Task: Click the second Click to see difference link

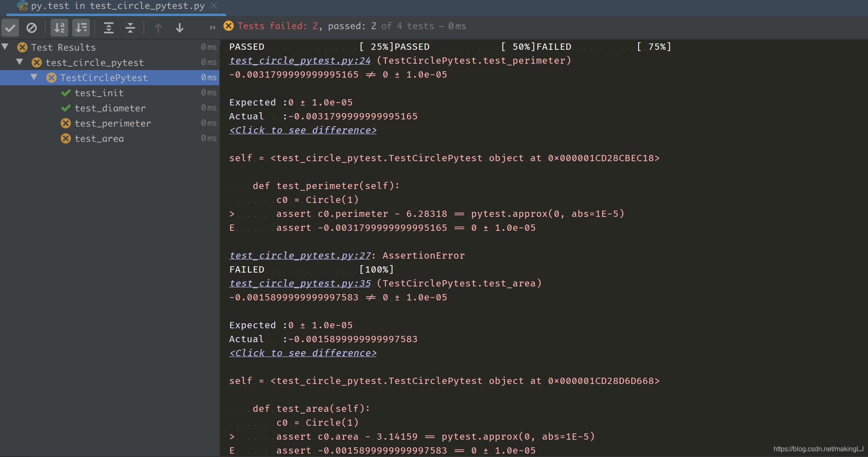Action: [303, 353]
